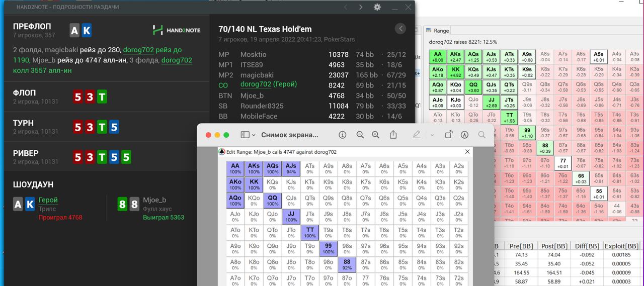Select the AA cell in solver Range grid
Screen dimensions: 644x286
(x=438, y=57)
